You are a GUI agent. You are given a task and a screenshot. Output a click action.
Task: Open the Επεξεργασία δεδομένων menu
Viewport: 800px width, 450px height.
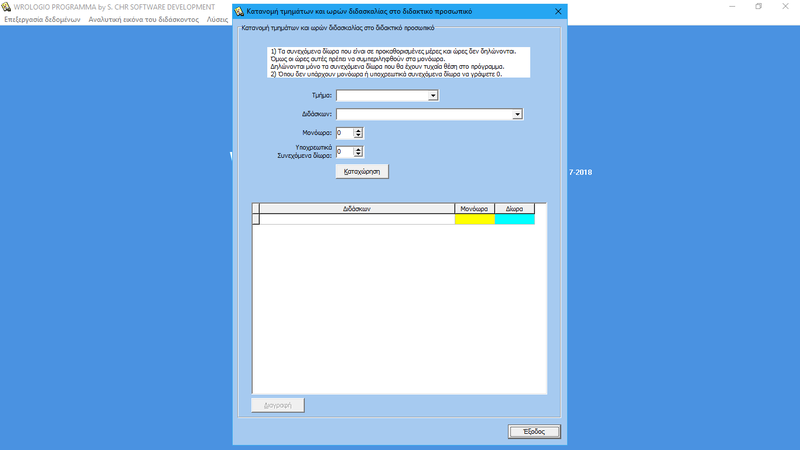click(x=42, y=19)
